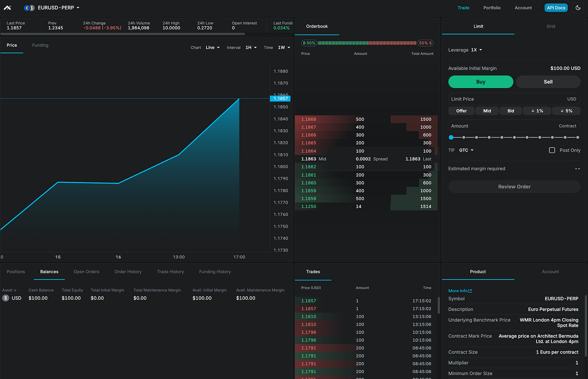This screenshot has height=379, width=588.
Task: Open the Grid order tab
Action: tap(550, 26)
